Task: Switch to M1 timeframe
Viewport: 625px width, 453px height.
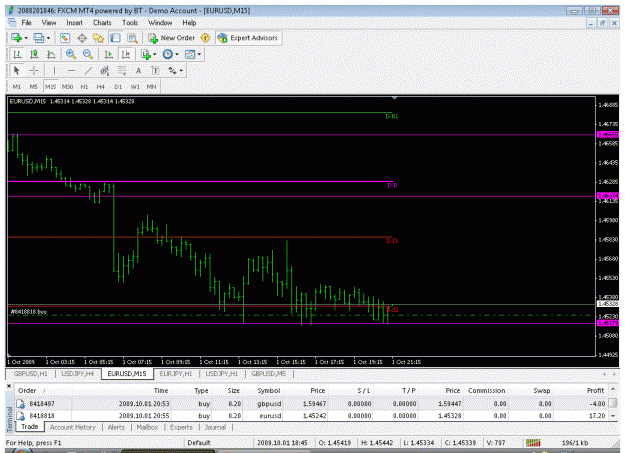Action: (17, 87)
